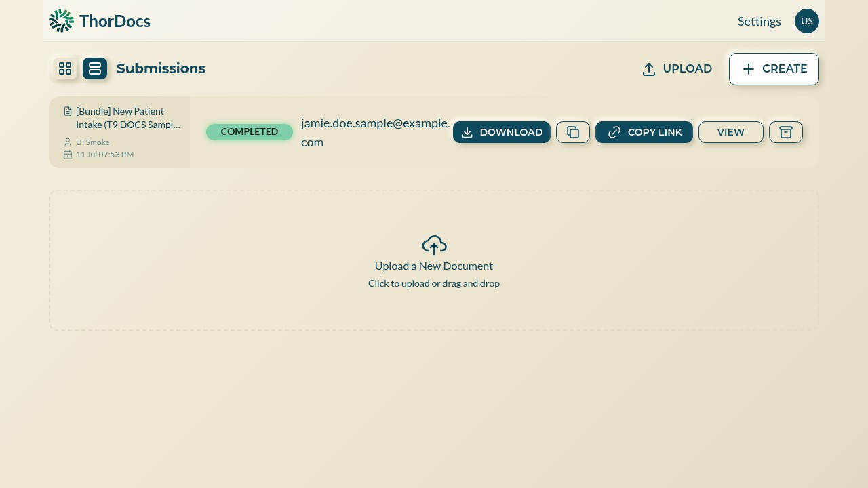Click the UI Smoke author label
The width and height of the screenshot is (868, 488).
(93, 142)
